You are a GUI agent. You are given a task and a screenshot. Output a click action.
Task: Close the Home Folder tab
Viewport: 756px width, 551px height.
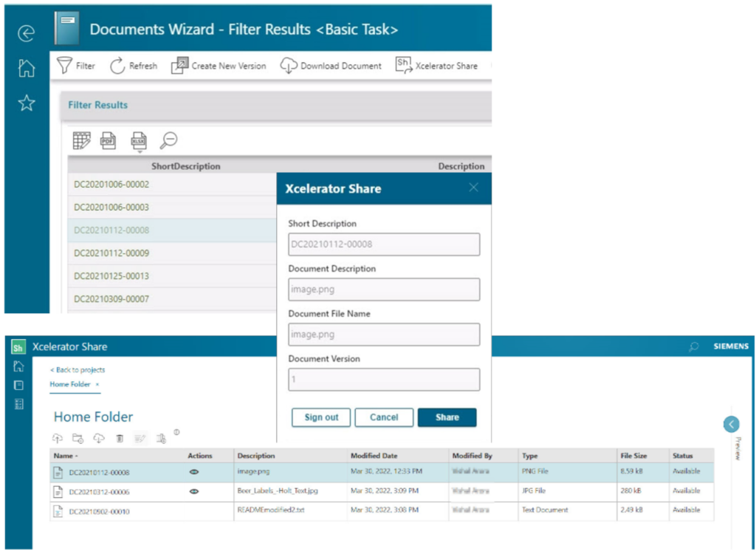click(x=97, y=385)
